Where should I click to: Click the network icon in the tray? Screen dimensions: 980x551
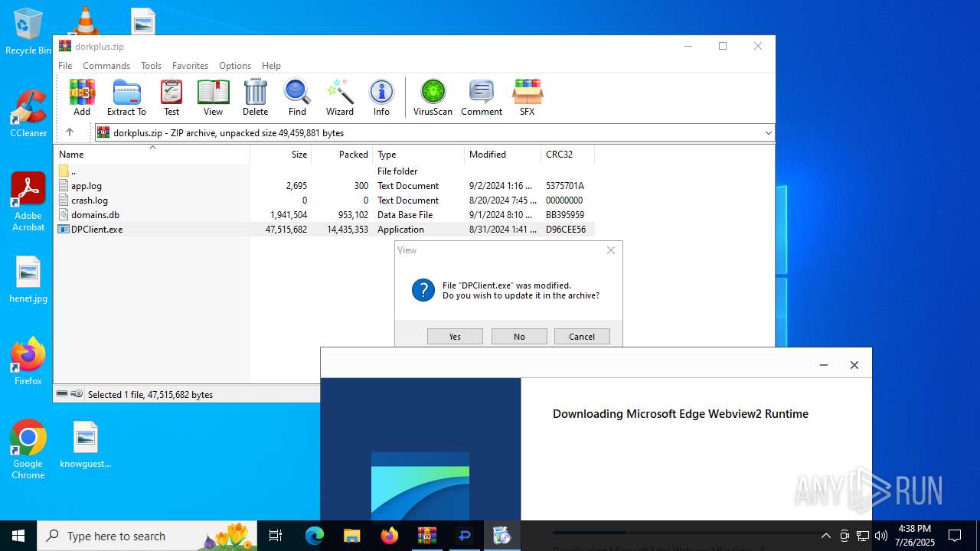(863, 536)
